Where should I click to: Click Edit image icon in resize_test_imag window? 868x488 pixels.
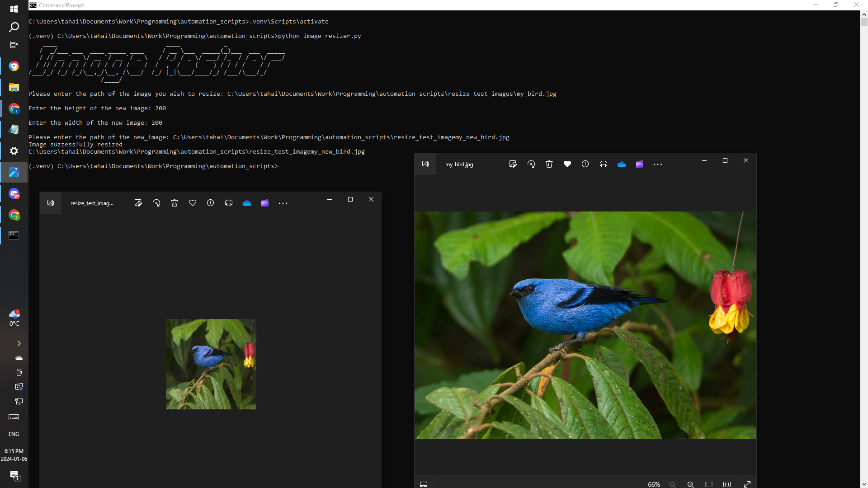138,203
